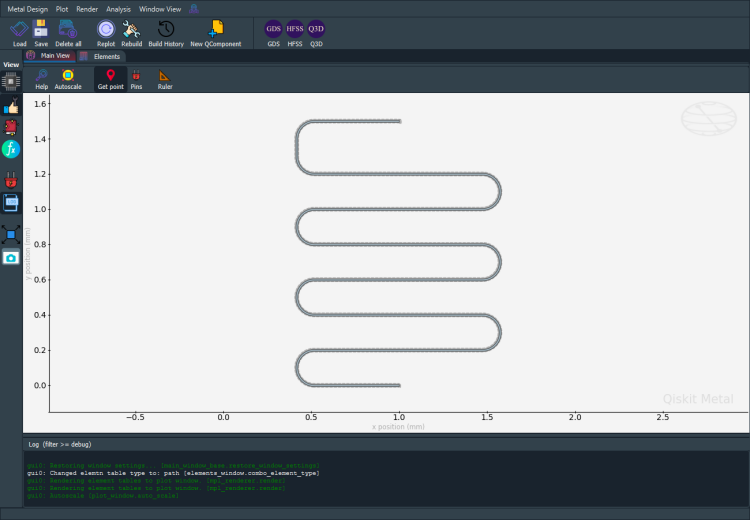Autoscale the plot view
This screenshot has height=520, width=750.
[68, 75]
